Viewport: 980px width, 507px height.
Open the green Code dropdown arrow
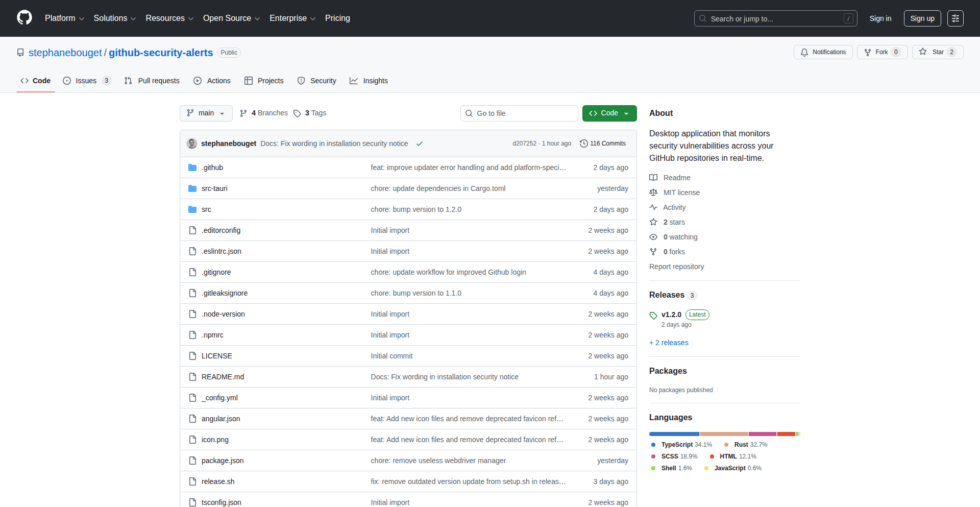coord(627,113)
